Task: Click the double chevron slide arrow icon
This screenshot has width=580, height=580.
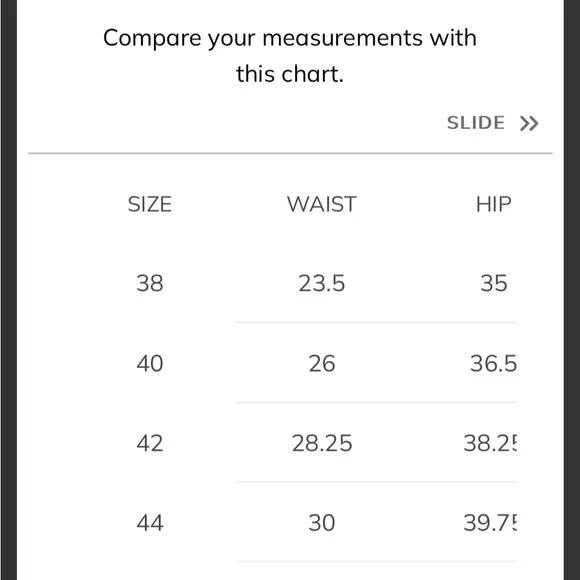Action: (529, 123)
